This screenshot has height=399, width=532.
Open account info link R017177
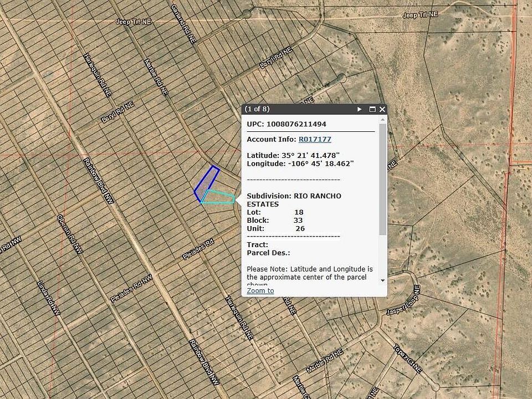pos(314,139)
